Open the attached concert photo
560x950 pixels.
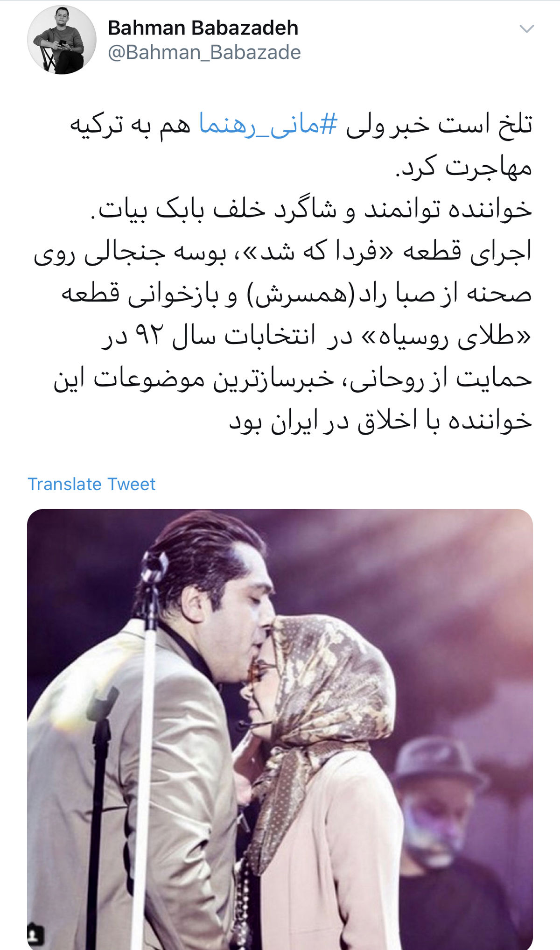click(280, 729)
